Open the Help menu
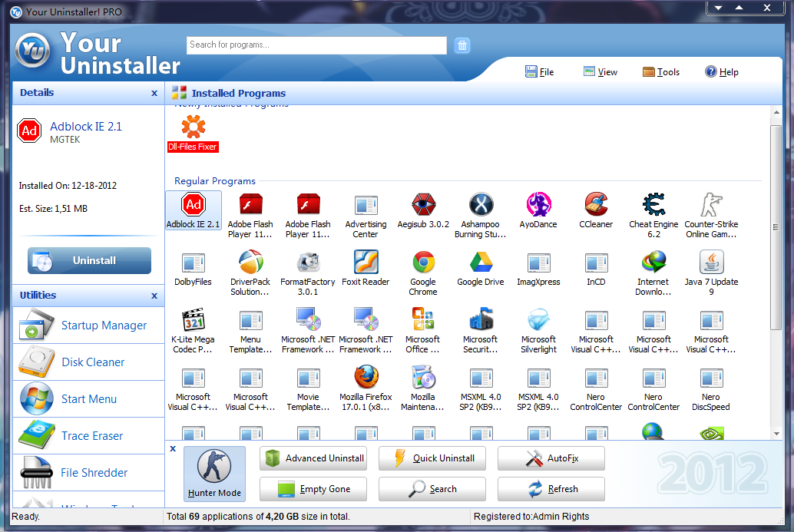Viewport: 794px width, 532px height. click(722, 72)
